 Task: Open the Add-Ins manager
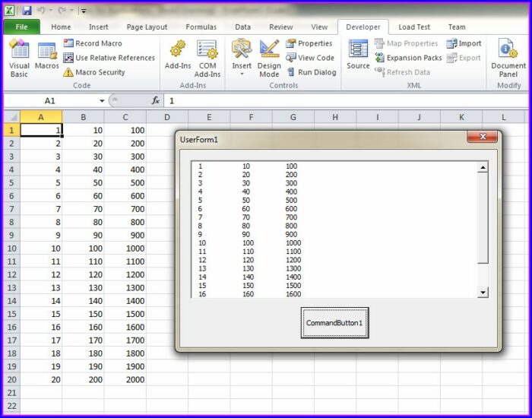[178, 55]
